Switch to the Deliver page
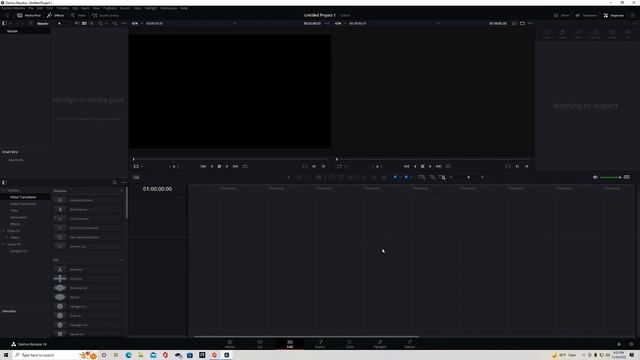 (x=409, y=344)
